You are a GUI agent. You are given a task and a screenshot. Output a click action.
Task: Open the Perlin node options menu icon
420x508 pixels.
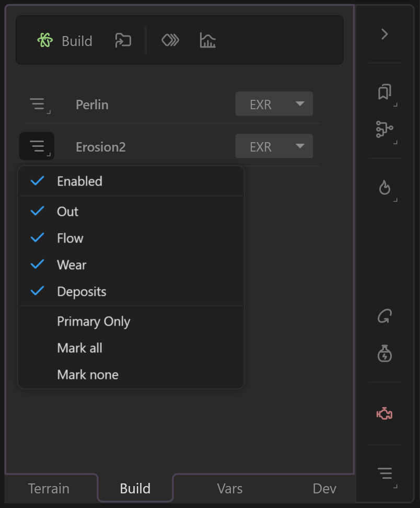(x=40, y=105)
